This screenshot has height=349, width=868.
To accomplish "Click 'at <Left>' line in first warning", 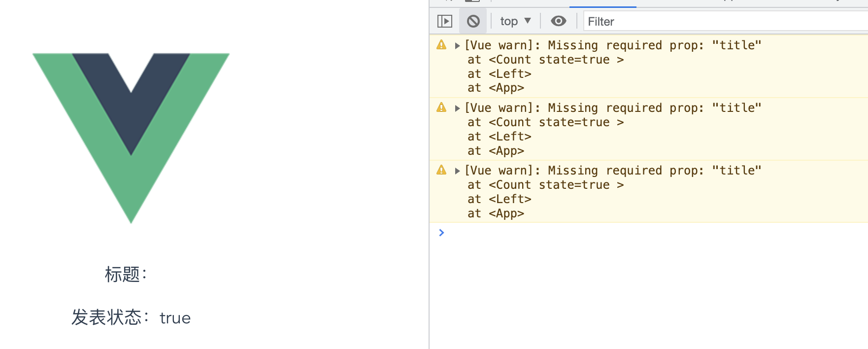I will [500, 74].
